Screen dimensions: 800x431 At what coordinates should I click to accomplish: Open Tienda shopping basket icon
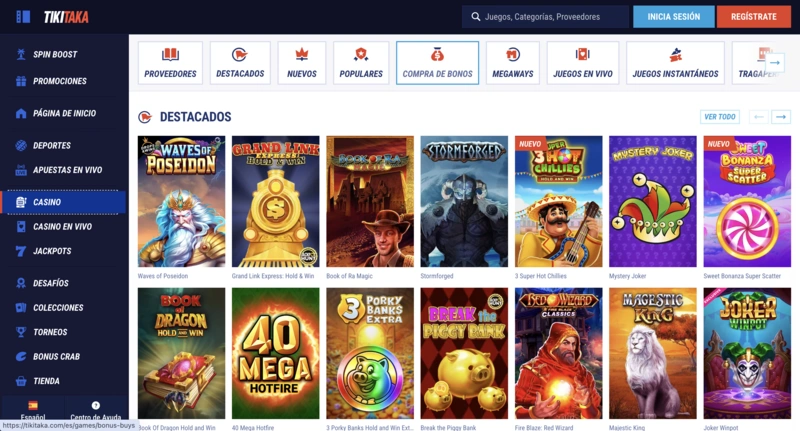(21, 381)
